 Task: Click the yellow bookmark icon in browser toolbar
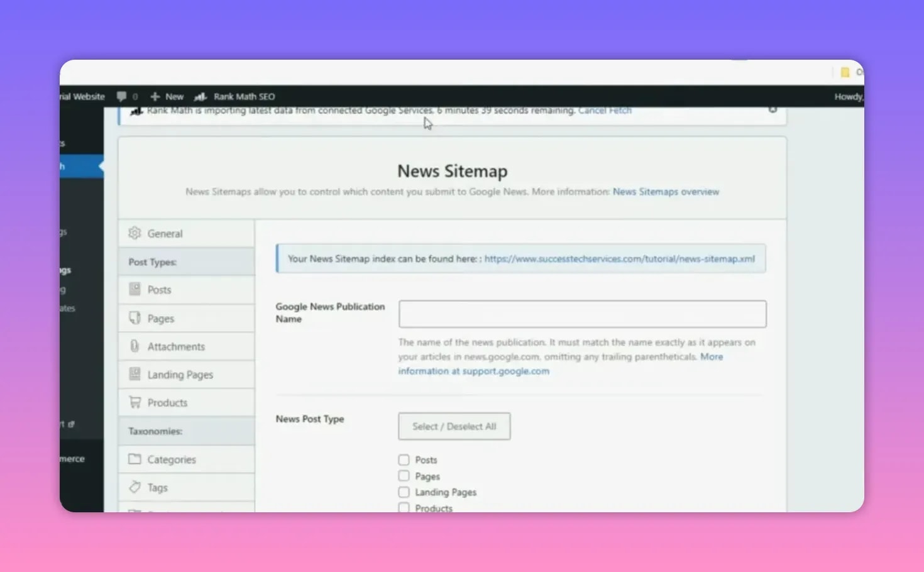click(x=844, y=72)
